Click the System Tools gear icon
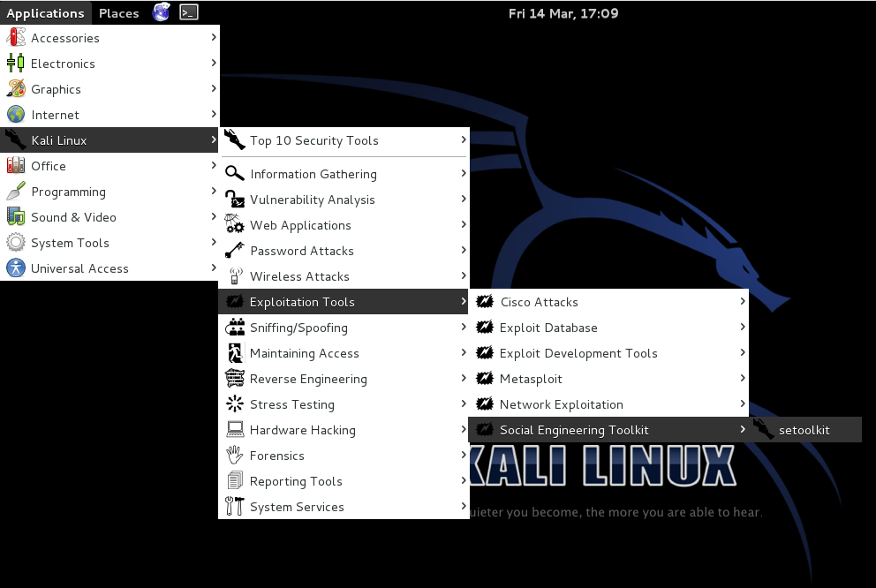The height and width of the screenshot is (588, 876). [16, 243]
